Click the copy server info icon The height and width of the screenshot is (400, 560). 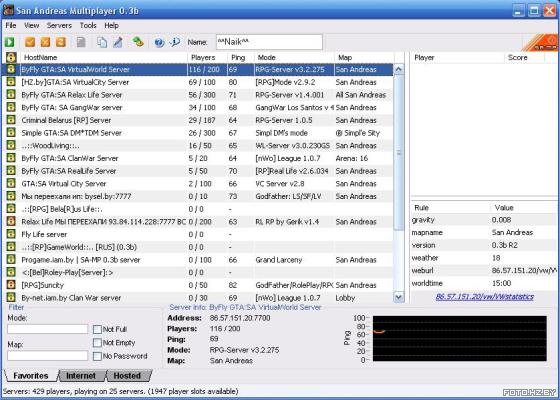click(102, 42)
